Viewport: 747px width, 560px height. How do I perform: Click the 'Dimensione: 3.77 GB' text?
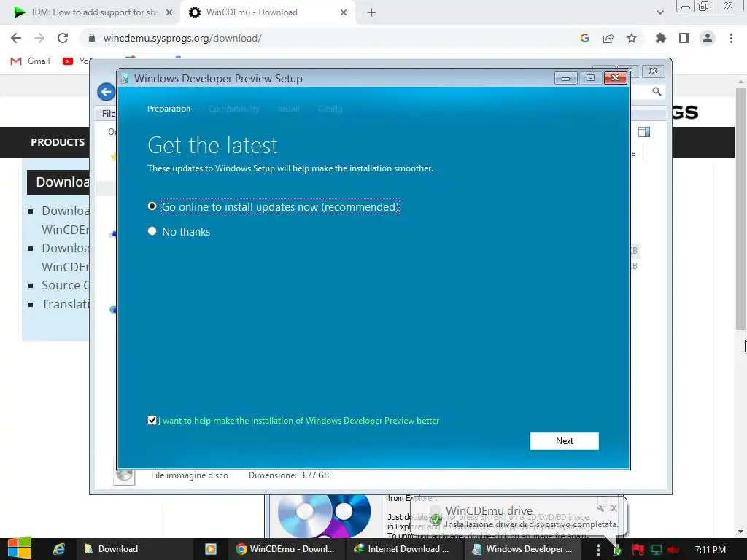pyautogui.click(x=289, y=475)
